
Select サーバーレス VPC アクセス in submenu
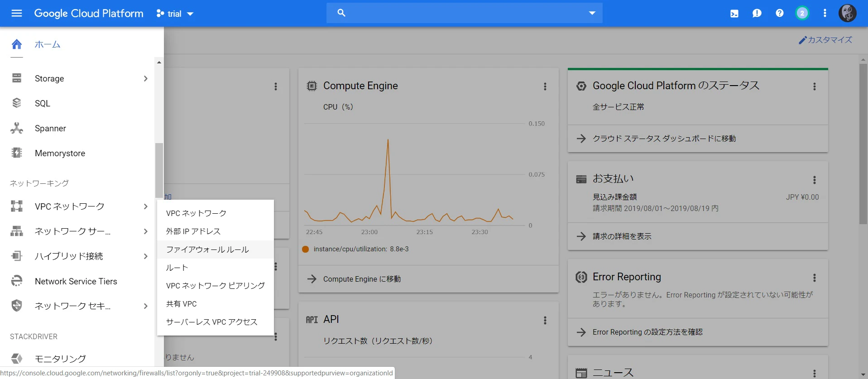(216, 321)
